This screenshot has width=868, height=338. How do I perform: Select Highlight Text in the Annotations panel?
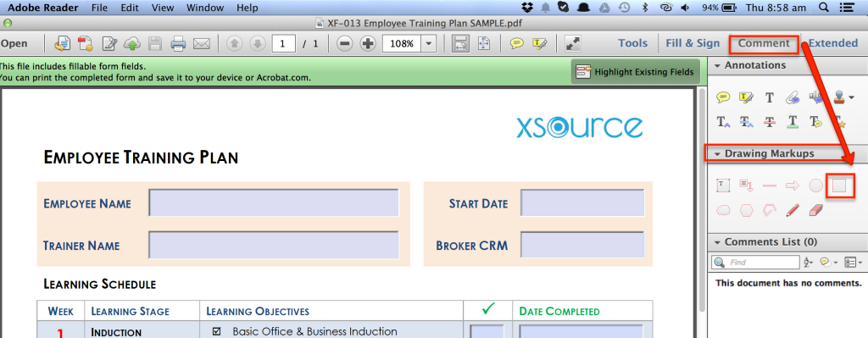pos(746,98)
